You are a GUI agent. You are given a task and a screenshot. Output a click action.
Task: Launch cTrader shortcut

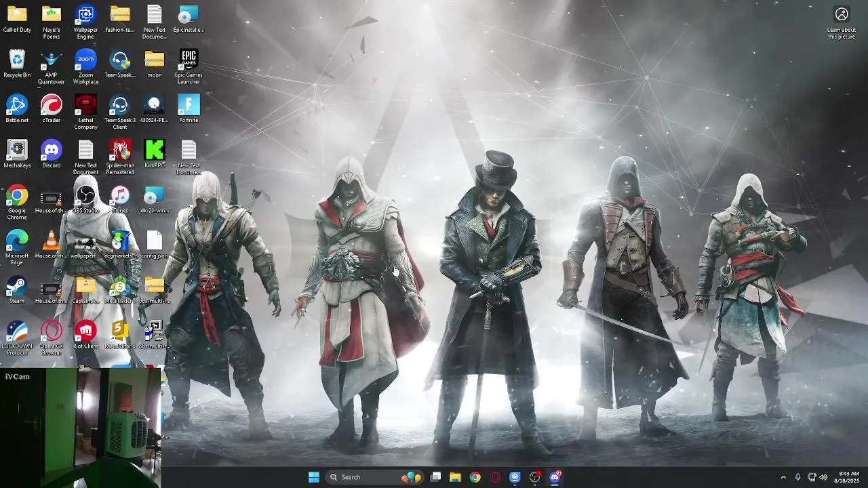pyautogui.click(x=52, y=109)
